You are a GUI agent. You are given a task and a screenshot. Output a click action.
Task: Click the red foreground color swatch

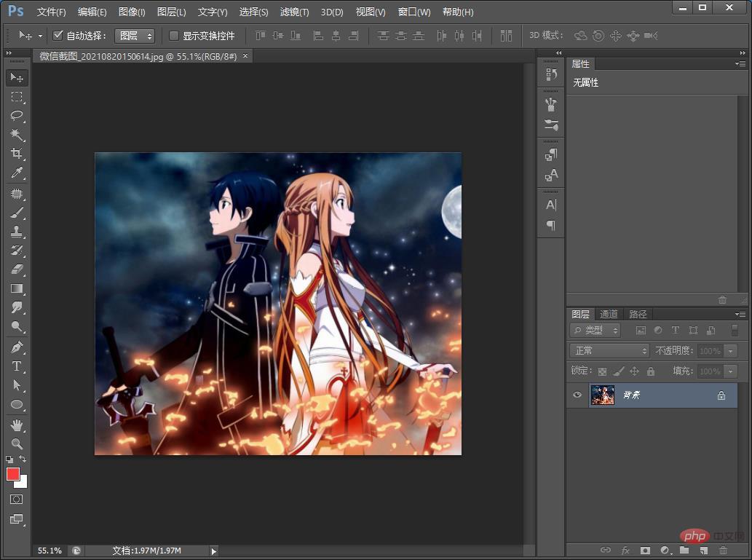click(13, 474)
